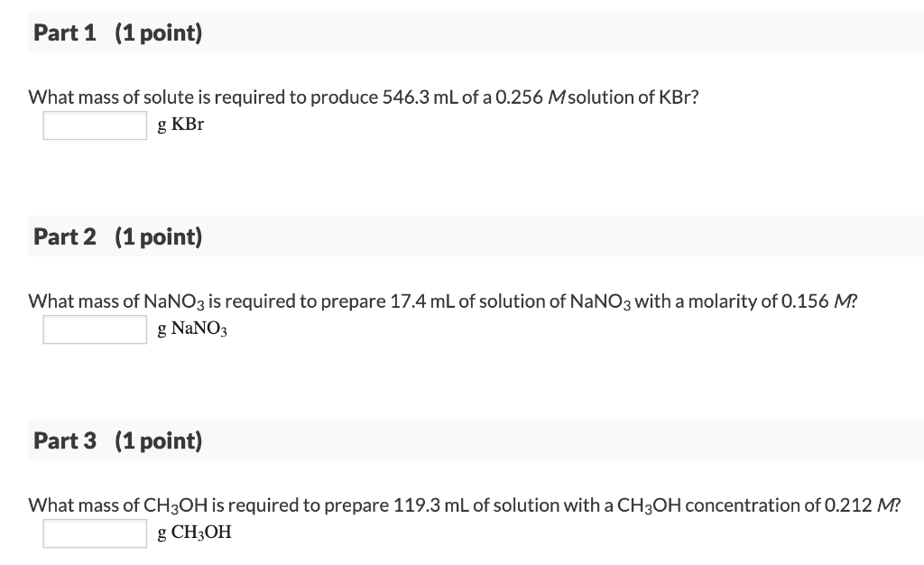Select the Part 3 (1 point) header
Viewport: 924px width, 565px height.
[x=115, y=440]
